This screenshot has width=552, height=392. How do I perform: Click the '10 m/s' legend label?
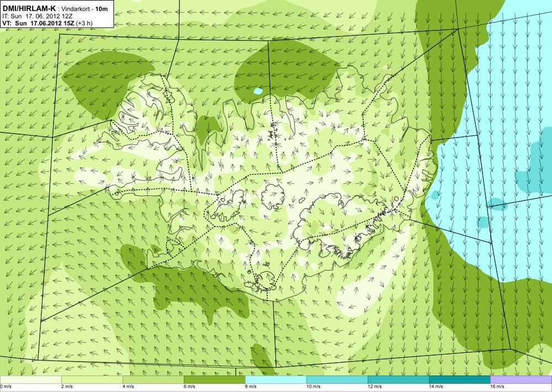point(313,386)
